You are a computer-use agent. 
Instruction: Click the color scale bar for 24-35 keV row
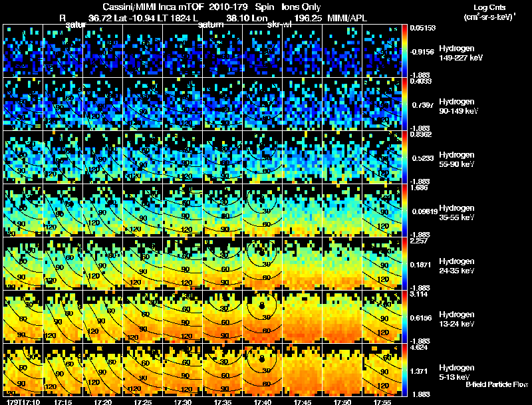coord(404,263)
